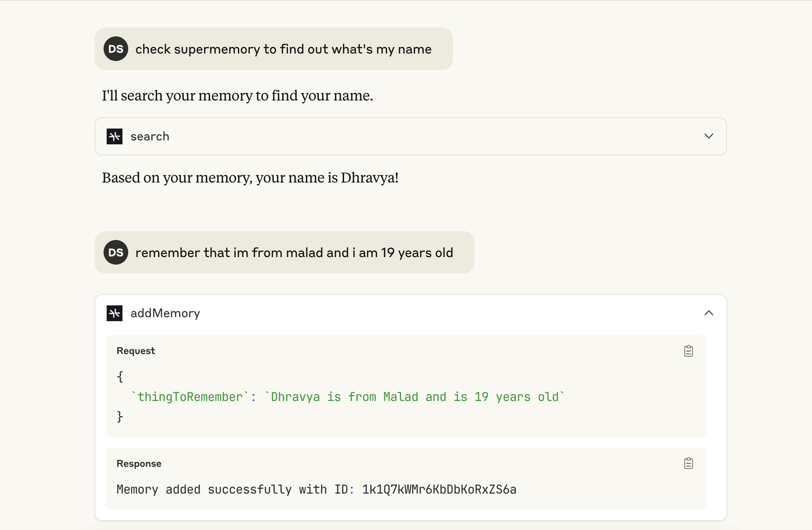Click the remember that im from malad bubble

coord(294,252)
